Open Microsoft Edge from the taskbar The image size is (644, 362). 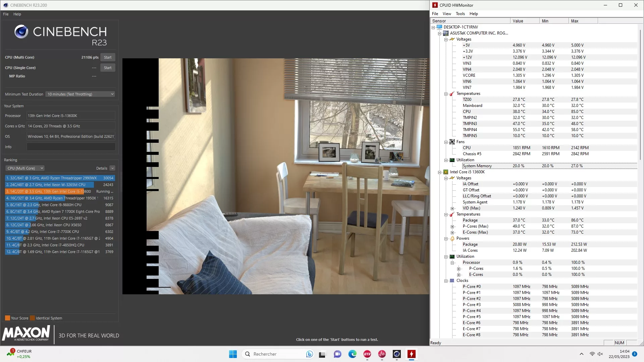pyautogui.click(x=352, y=354)
